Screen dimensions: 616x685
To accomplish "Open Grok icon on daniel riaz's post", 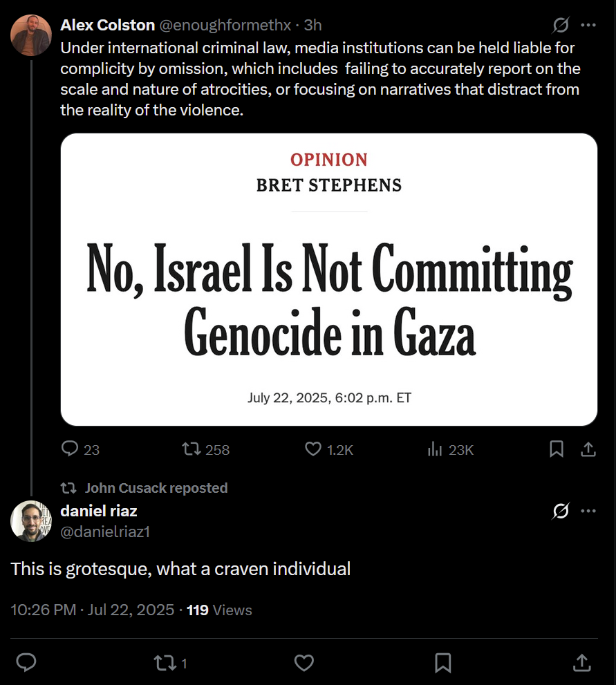I will pos(561,511).
